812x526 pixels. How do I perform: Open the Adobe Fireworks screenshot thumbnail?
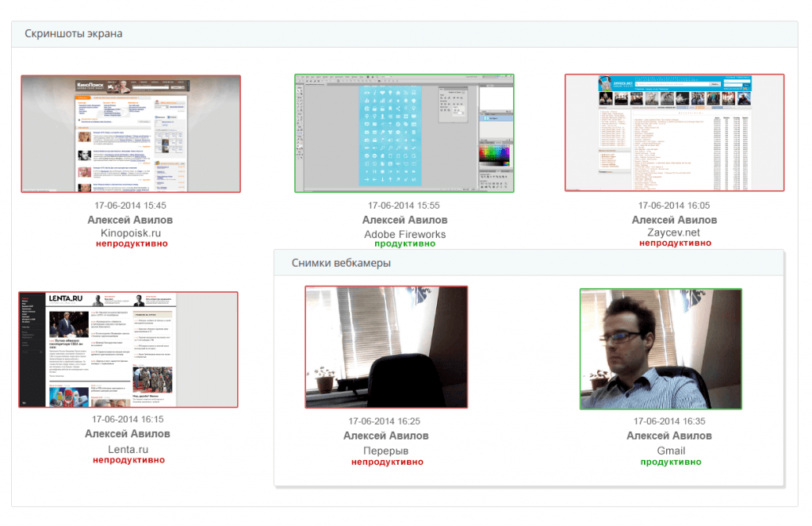404,133
